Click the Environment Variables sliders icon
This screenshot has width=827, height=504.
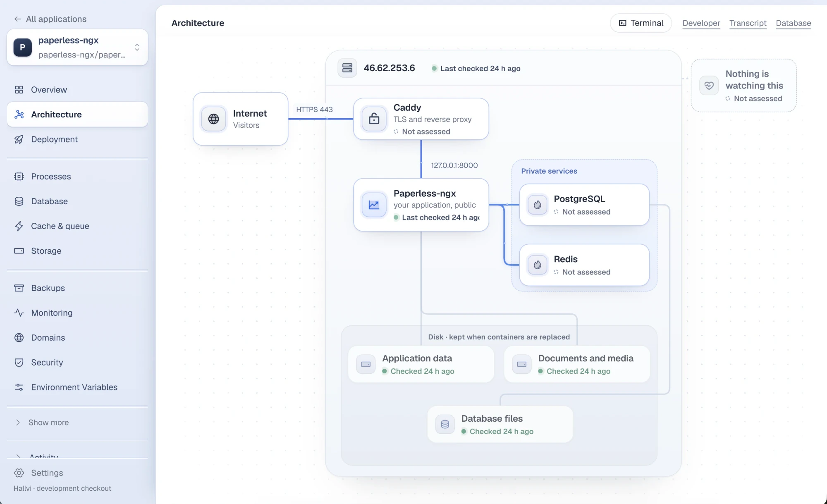coord(19,387)
